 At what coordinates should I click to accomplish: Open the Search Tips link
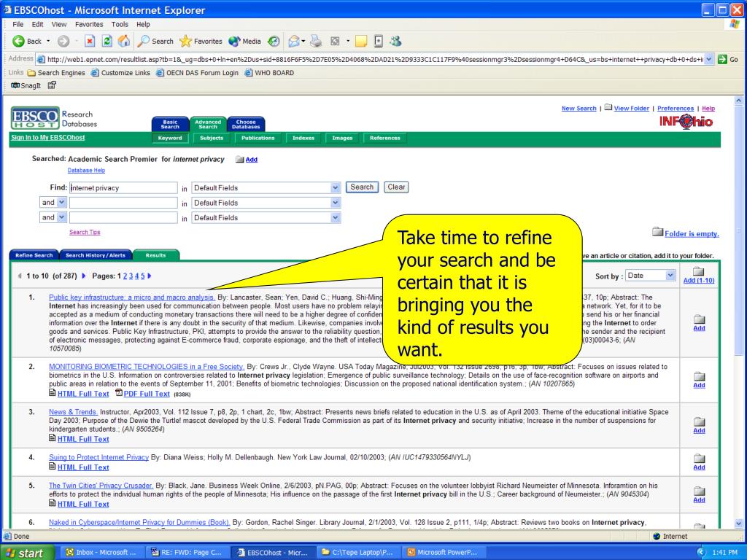[85, 232]
